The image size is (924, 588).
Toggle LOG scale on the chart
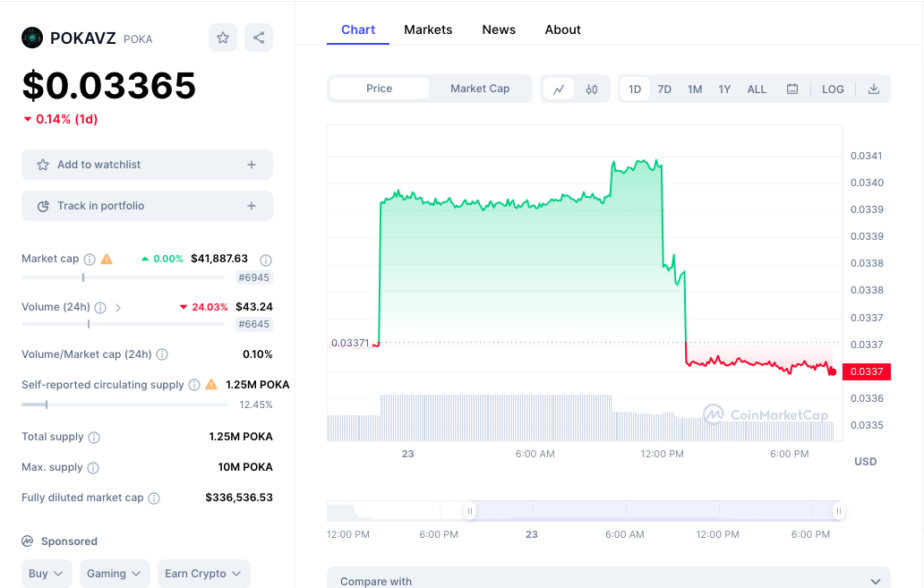click(x=833, y=89)
